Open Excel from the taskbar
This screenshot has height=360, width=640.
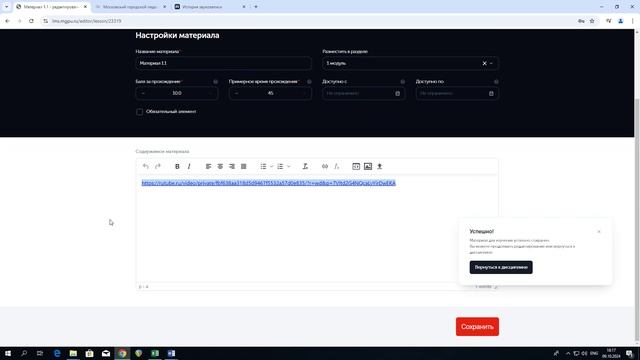click(x=155, y=353)
